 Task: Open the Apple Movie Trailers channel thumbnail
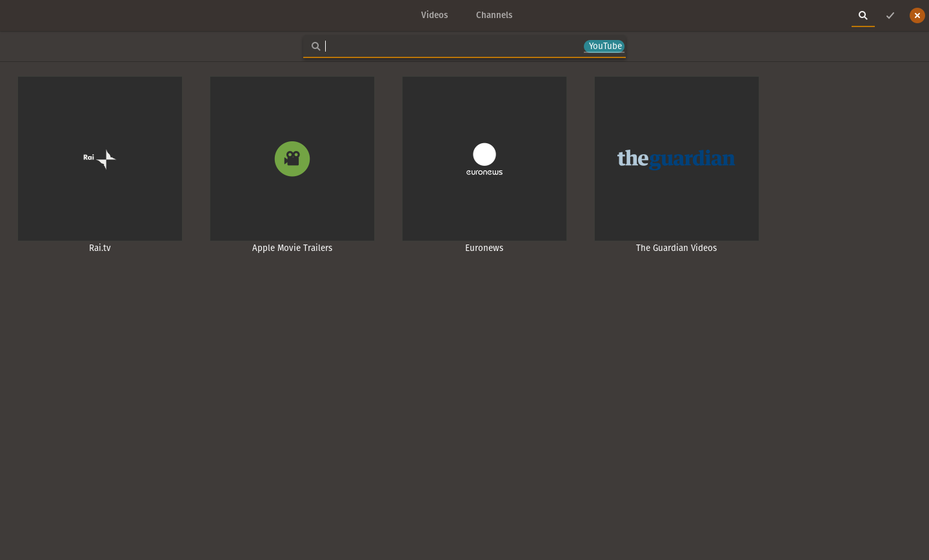[x=292, y=159]
